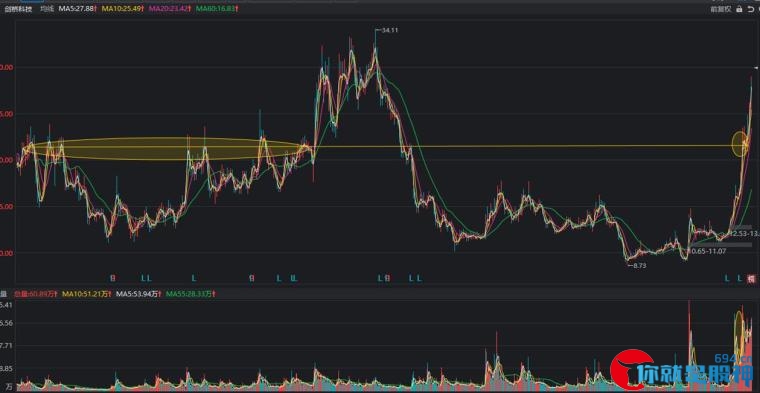Viewport: 760px width, 393px height.
Task: Select the green MA60 indicator label
Action: [217, 9]
